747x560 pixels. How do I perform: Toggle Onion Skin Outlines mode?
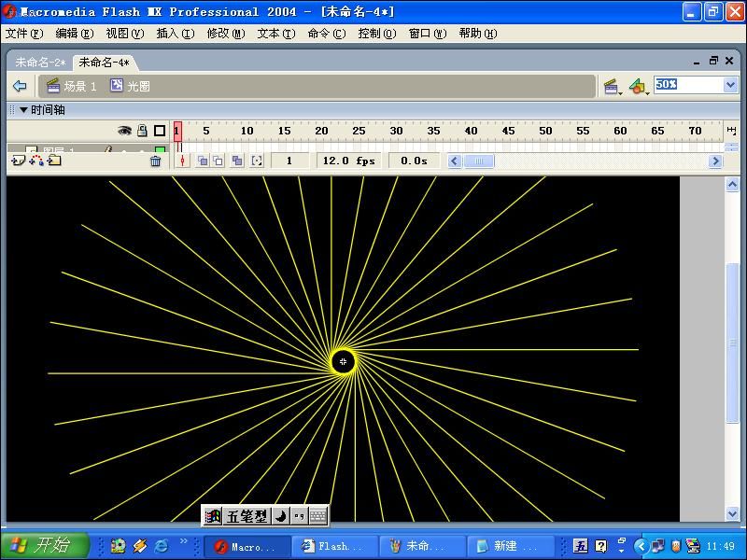(218, 161)
